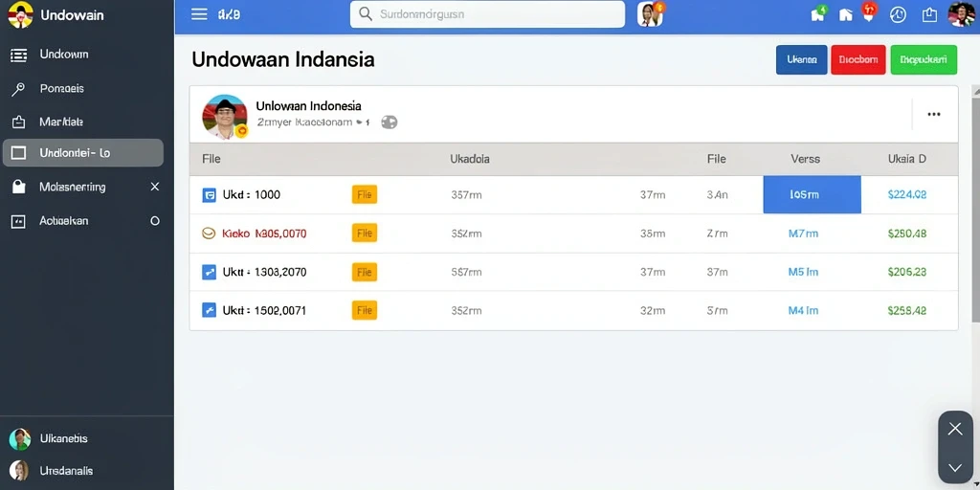This screenshot has height=490, width=980.
Task: Open the green-badged notification icon
Action: click(x=818, y=13)
